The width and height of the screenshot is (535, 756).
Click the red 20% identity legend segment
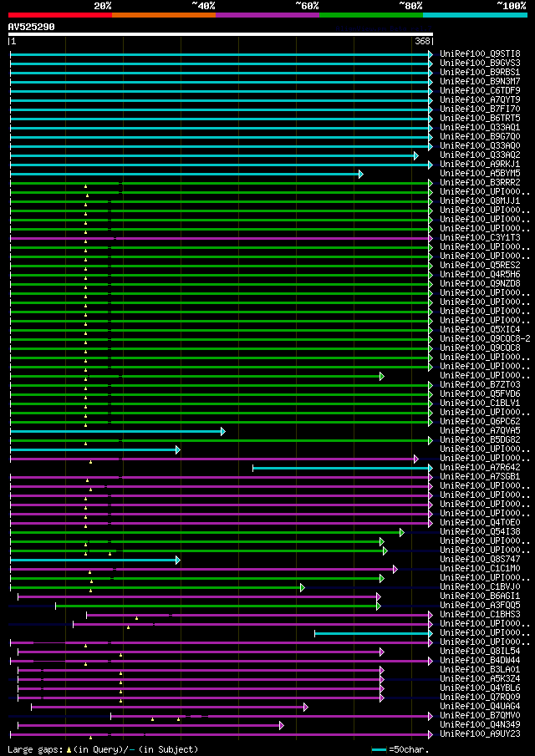point(60,15)
